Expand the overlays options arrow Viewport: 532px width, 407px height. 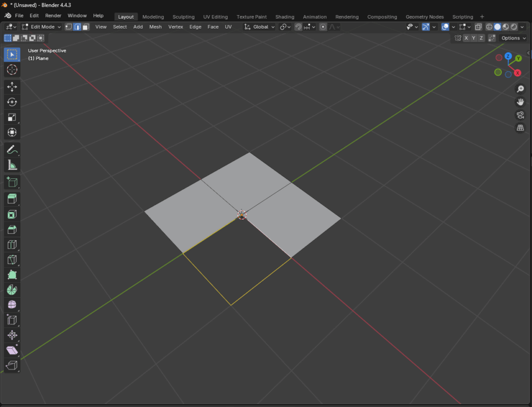pyautogui.click(x=453, y=27)
